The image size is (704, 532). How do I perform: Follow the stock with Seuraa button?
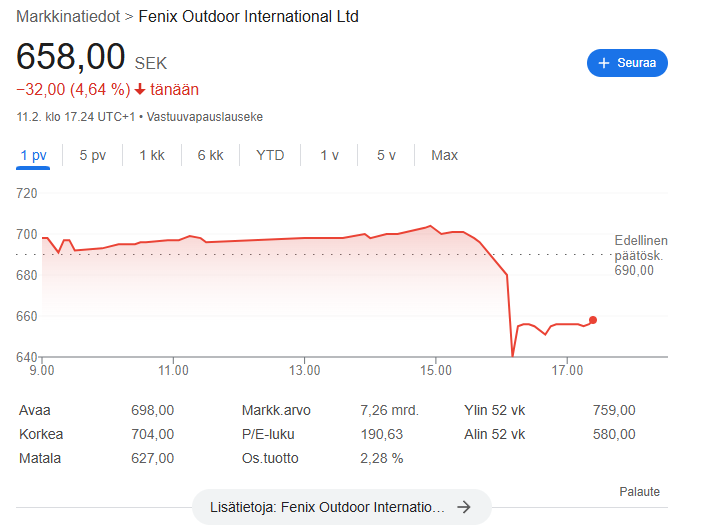tap(627, 63)
